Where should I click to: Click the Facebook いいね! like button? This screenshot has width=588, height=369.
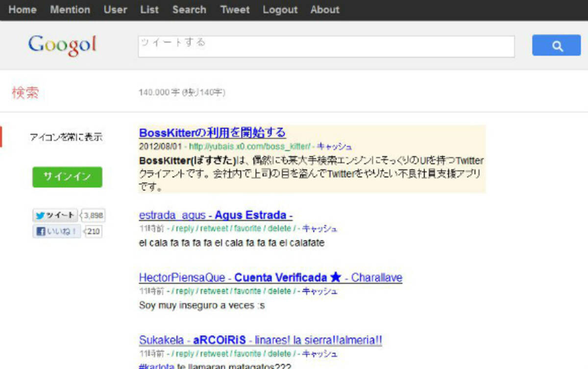pyautogui.click(x=57, y=231)
